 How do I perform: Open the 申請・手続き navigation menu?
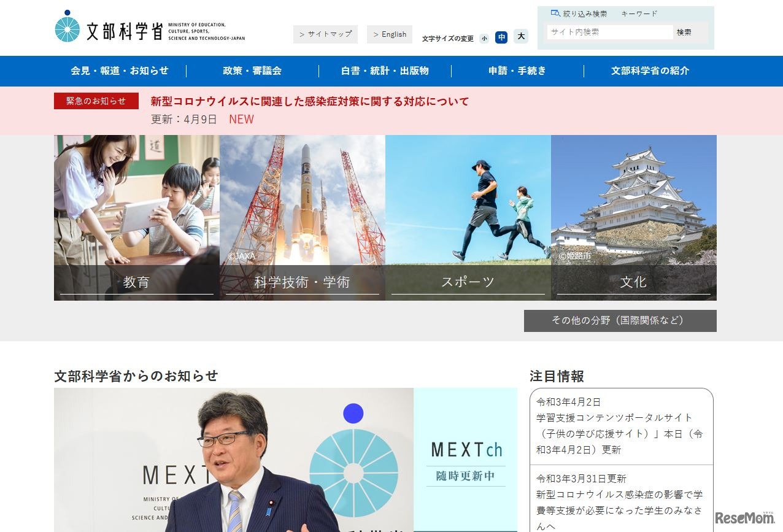click(x=516, y=71)
